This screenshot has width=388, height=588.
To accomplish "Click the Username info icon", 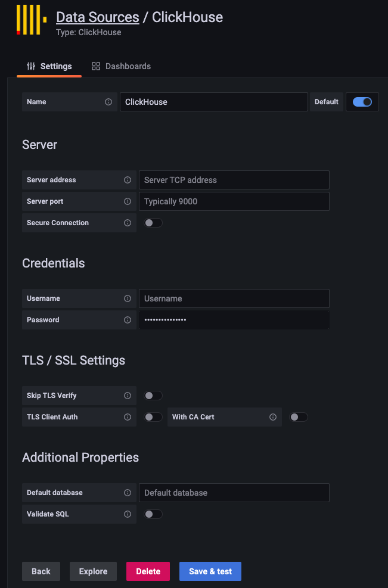I will [x=128, y=298].
